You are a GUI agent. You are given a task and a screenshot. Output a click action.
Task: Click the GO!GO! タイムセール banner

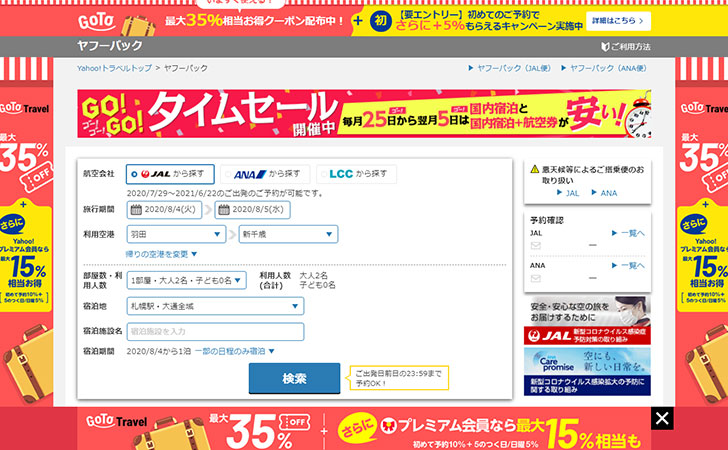click(x=364, y=114)
